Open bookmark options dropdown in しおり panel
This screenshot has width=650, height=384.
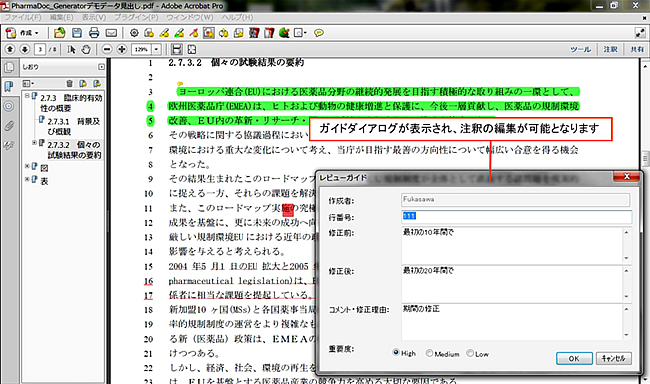[29, 84]
